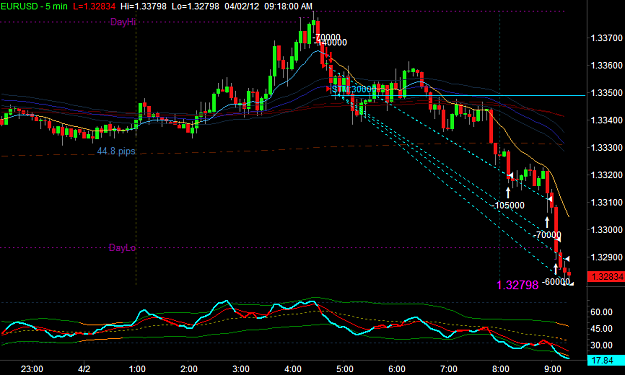Click the -140000 position label
625x375 pixels.
[x=332, y=43]
